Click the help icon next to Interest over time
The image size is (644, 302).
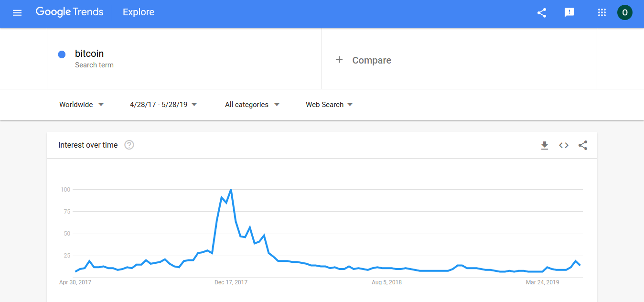[129, 145]
